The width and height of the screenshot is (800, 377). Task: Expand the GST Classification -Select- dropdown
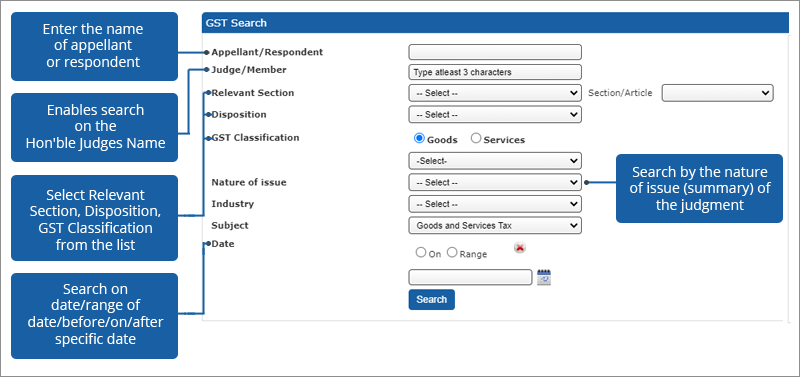click(x=495, y=161)
